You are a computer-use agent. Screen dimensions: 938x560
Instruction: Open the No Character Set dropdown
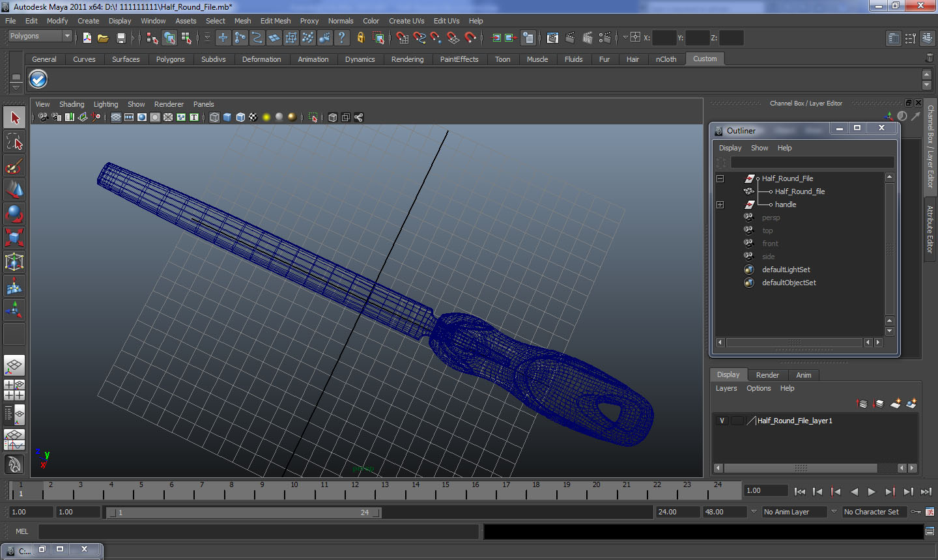(x=874, y=512)
